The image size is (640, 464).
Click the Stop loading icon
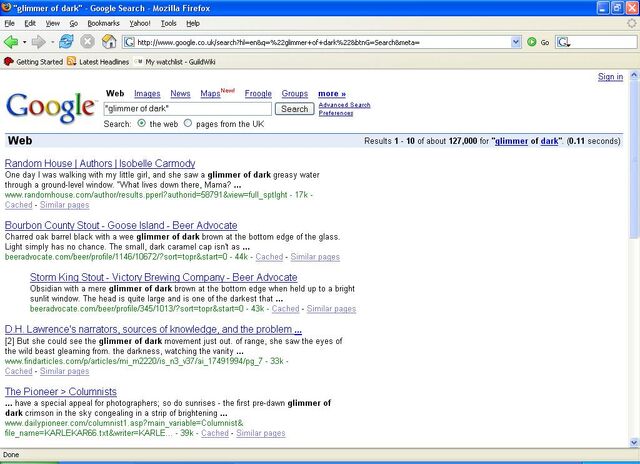pyautogui.click(x=87, y=42)
